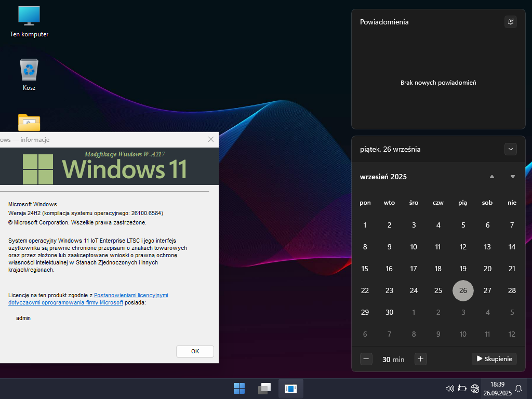Click the winver window taskbar icon
The image size is (532, 399).
pyautogui.click(x=291, y=388)
